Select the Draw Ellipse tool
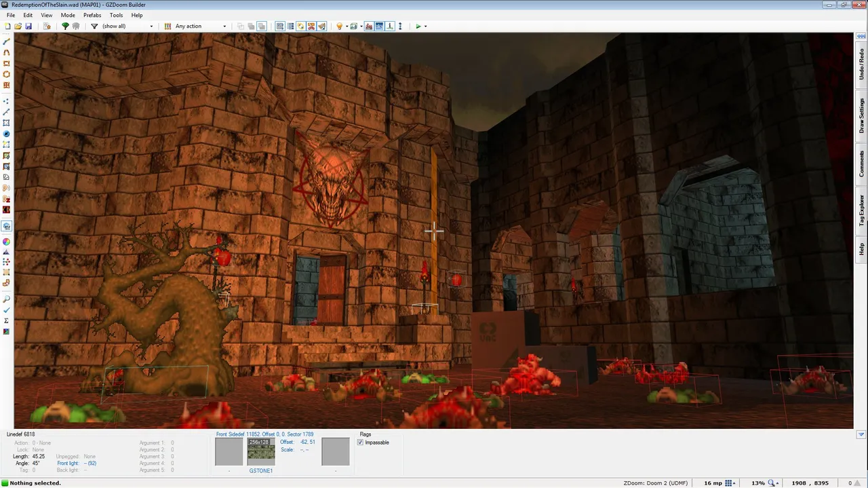The image size is (868, 488). click(x=7, y=74)
